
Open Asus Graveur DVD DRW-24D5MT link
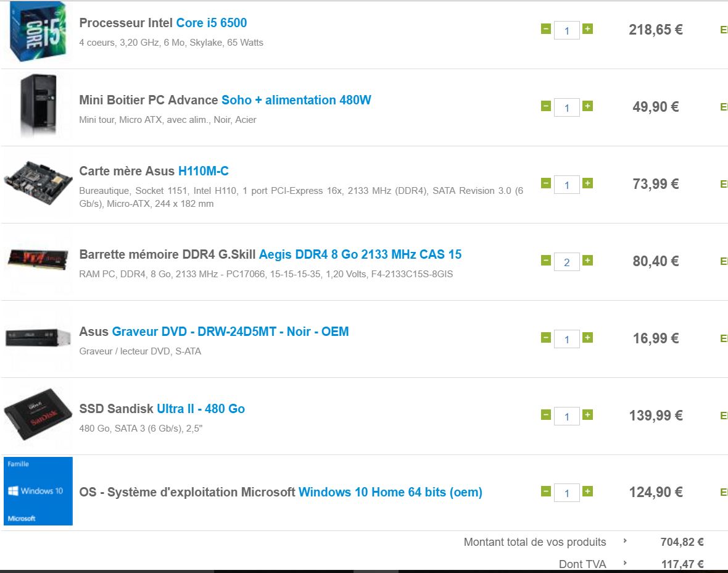(x=213, y=332)
